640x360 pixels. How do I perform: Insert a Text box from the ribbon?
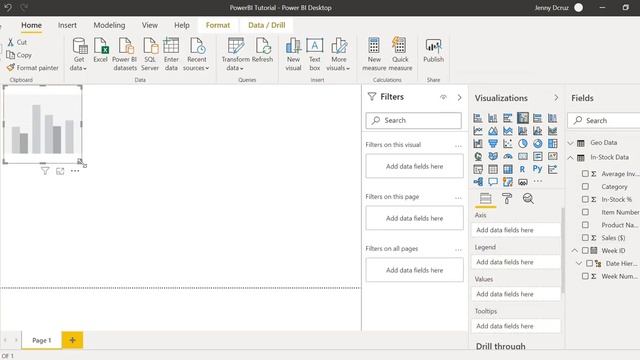pyautogui.click(x=315, y=54)
